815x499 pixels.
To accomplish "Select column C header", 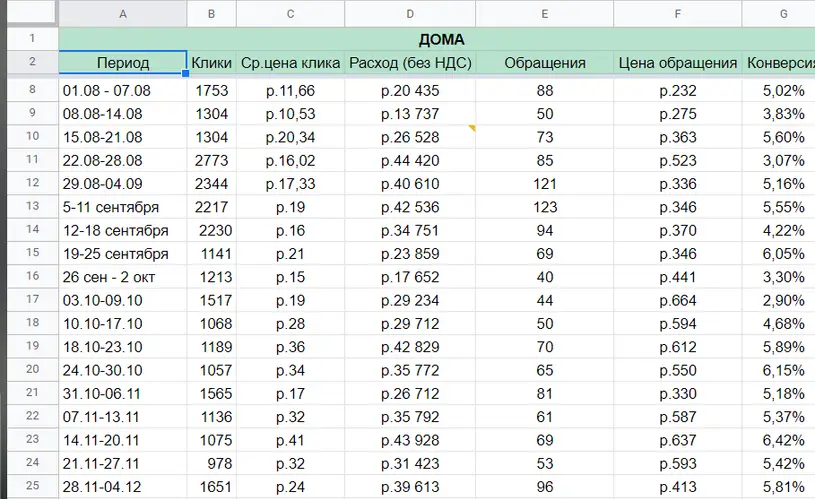I will [291, 14].
